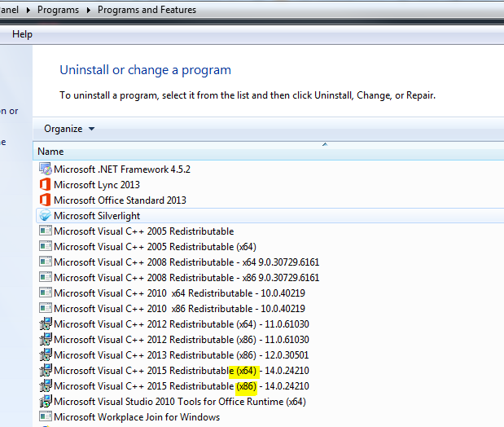Screen dimensions: 504x427
Task: Click the installer icon of Visual C++ 2015 (x64)
Action: point(46,370)
